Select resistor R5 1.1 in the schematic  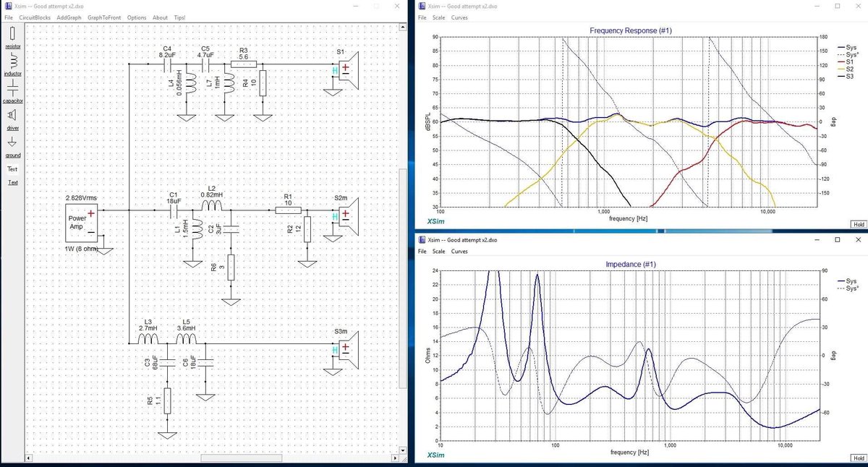click(168, 400)
